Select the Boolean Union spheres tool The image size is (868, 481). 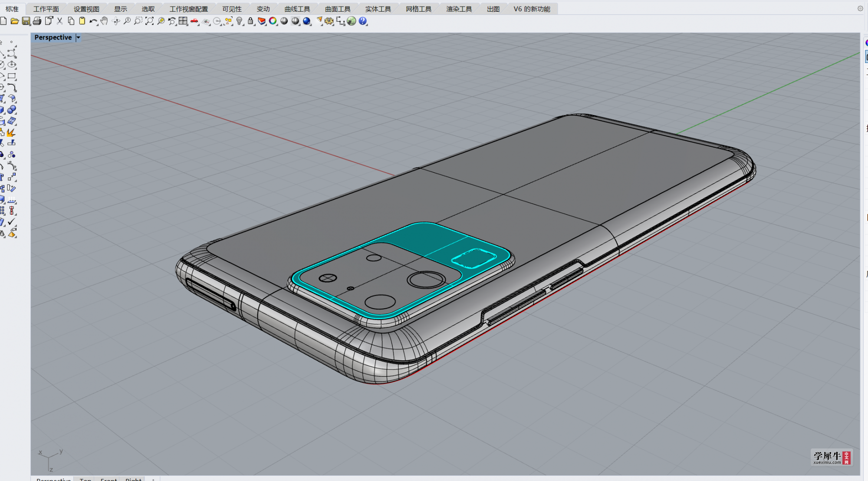(12, 110)
